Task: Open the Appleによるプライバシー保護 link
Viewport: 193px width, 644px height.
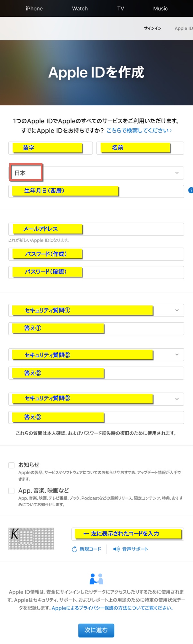Action: pyautogui.click(x=113, y=608)
